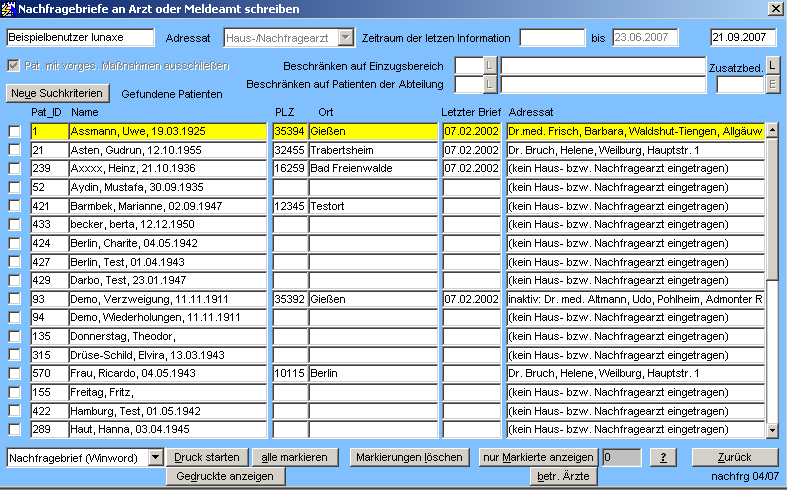This screenshot has height=490, width=787.
Task: Close the Nachfragebriefe dialog window
Action: point(774,8)
